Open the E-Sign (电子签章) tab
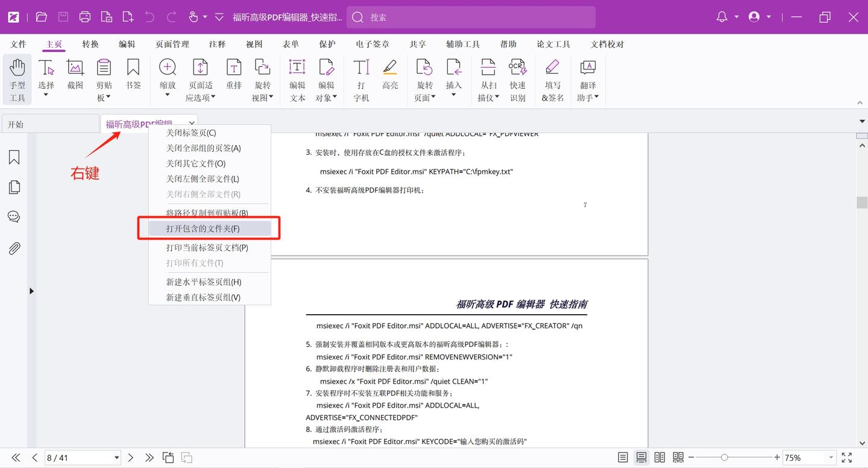 coord(373,44)
